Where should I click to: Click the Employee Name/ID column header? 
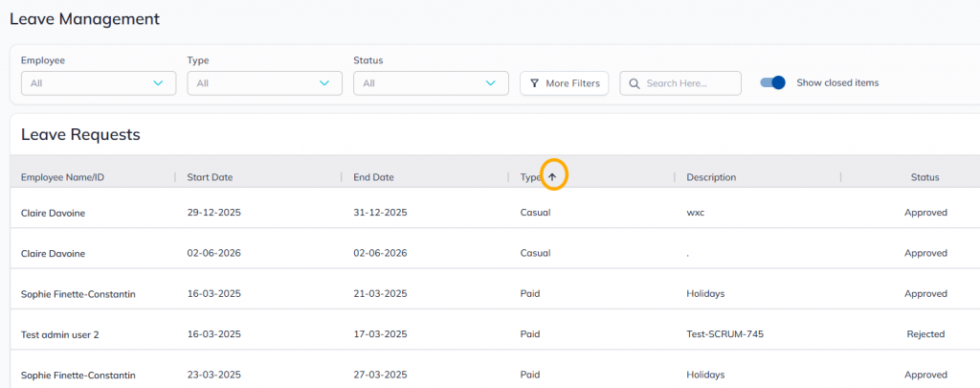[x=62, y=177]
